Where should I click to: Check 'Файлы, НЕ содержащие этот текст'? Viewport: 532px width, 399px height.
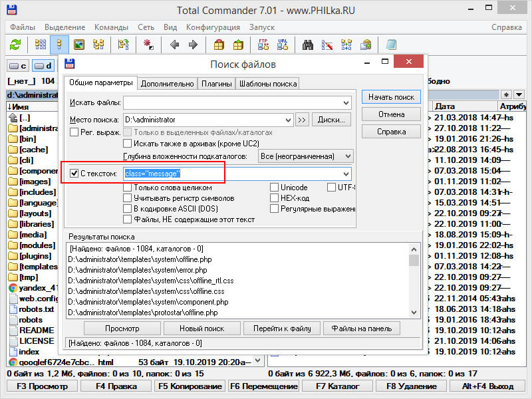[127, 219]
